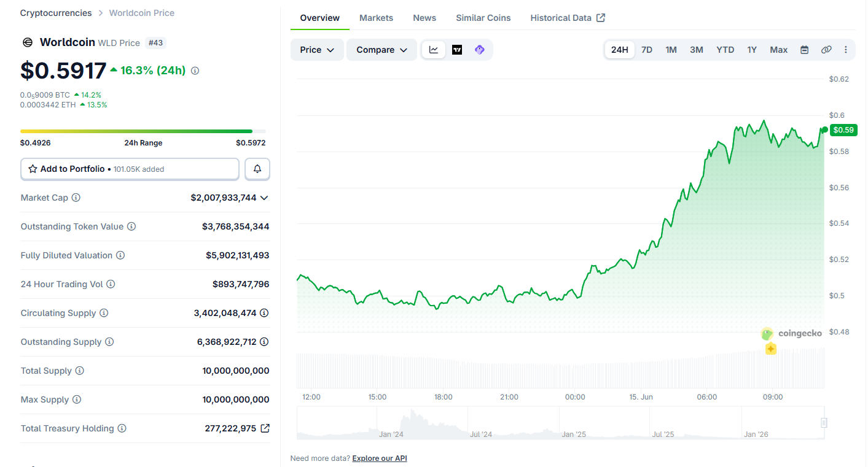Click Fully Diluted Valuation info icon
868x467 pixels.
tap(120, 255)
